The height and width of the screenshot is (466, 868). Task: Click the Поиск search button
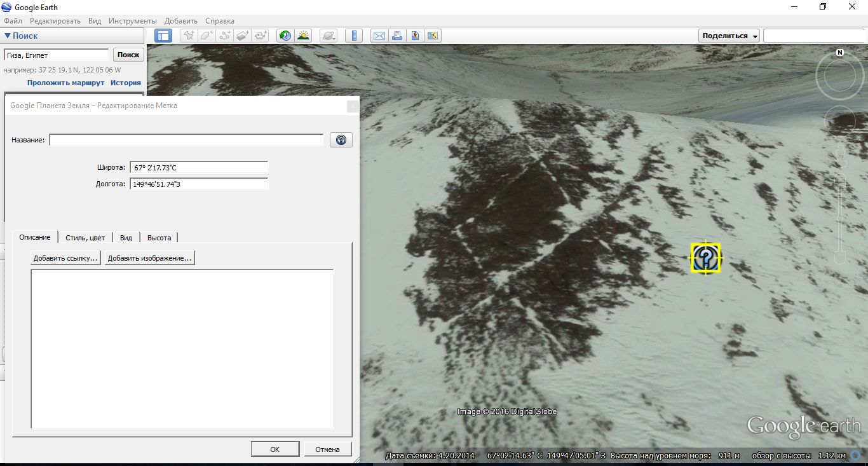point(128,55)
